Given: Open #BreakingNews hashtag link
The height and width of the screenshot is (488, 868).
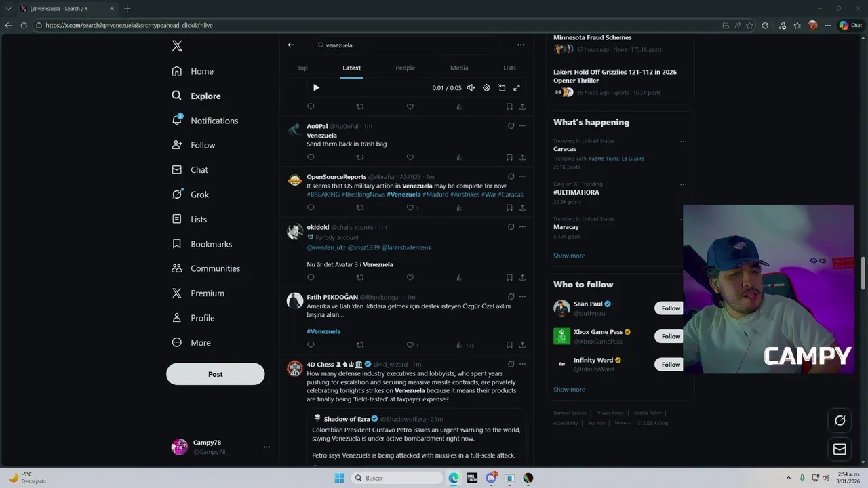Looking at the screenshot, I should (363, 195).
